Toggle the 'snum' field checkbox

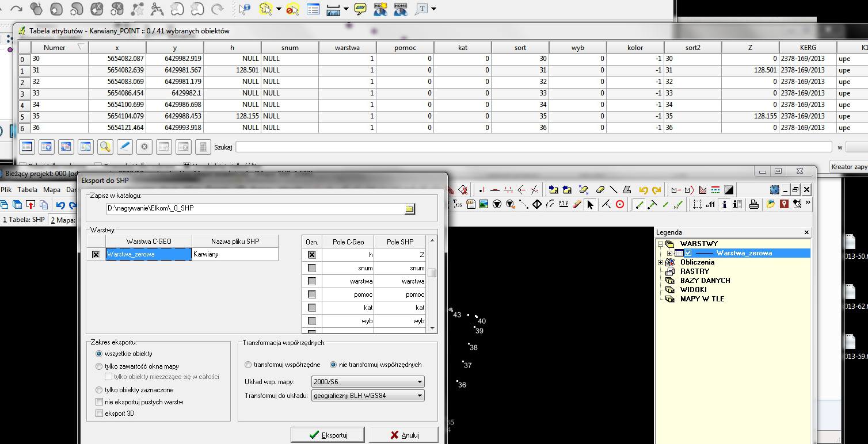tap(311, 268)
